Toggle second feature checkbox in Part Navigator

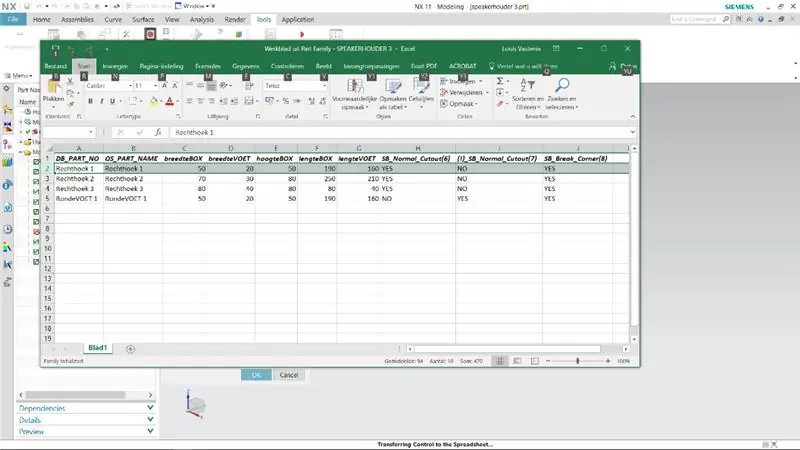36,172
